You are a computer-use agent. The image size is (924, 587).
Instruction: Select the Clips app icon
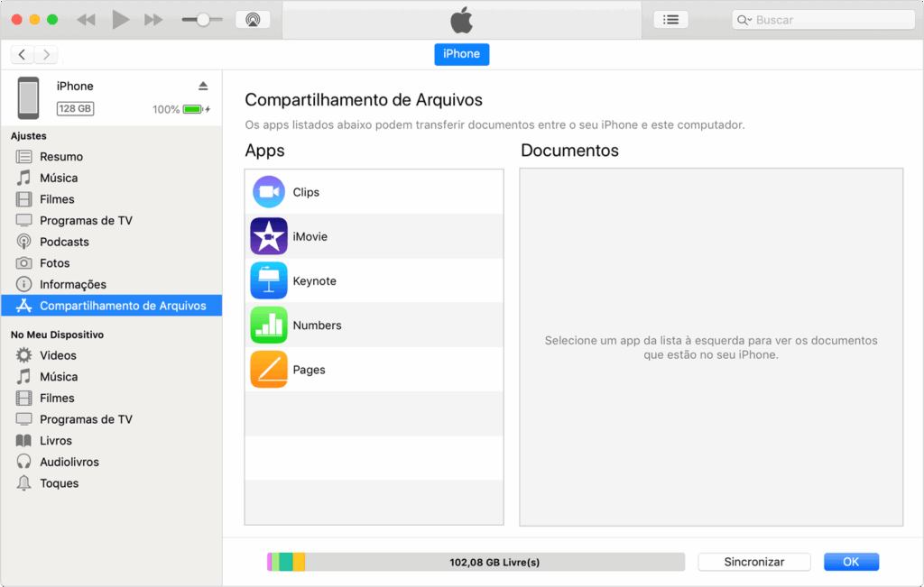pyautogui.click(x=269, y=190)
